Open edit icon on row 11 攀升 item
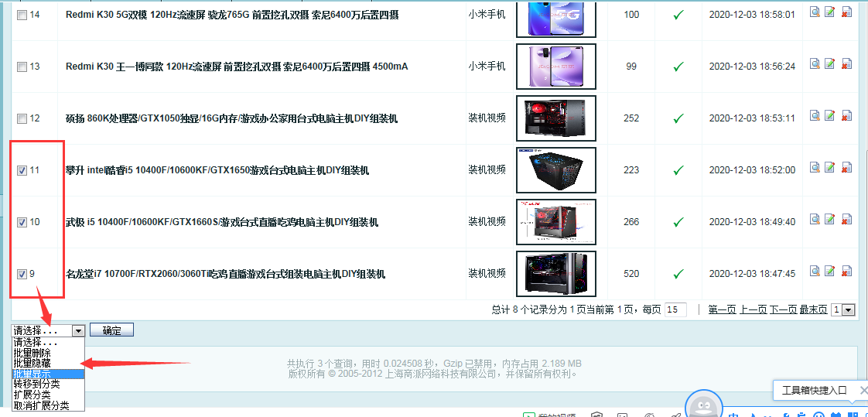 (x=829, y=166)
